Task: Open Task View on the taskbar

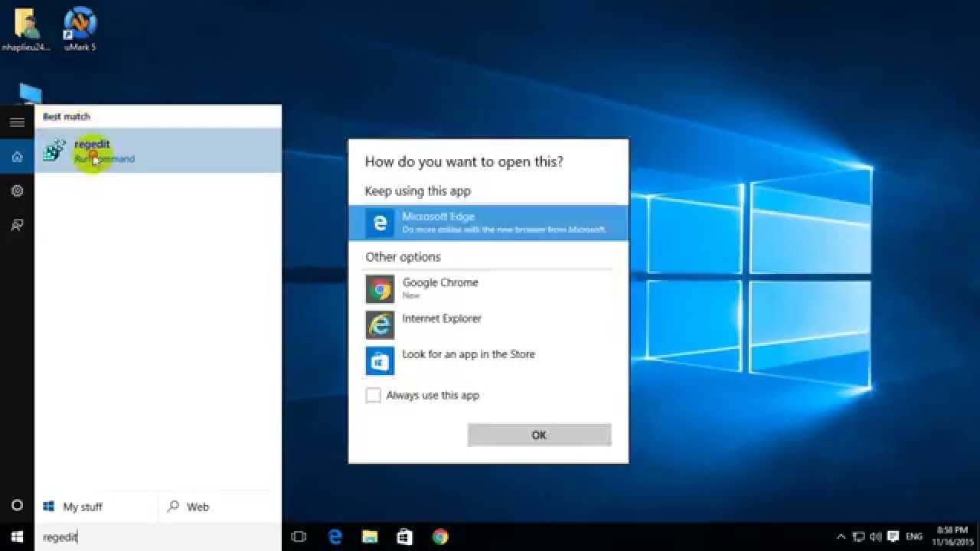Action: pyautogui.click(x=299, y=537)
